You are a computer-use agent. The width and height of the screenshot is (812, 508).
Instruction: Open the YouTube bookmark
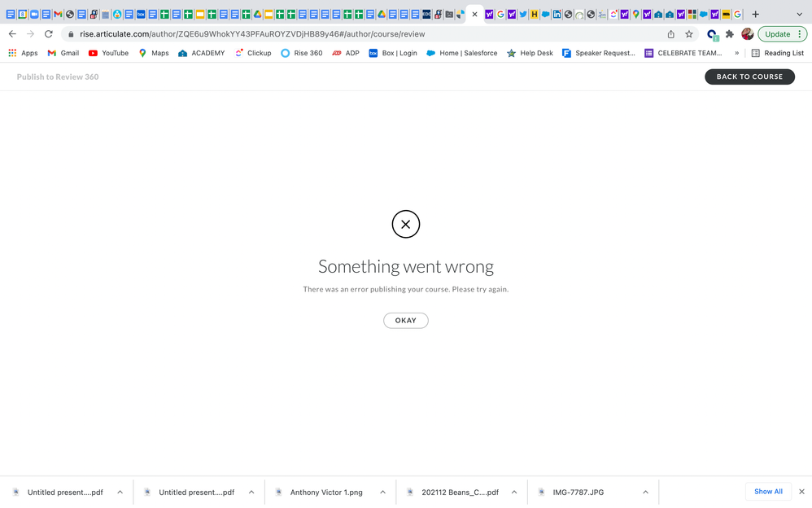(108, 53)
